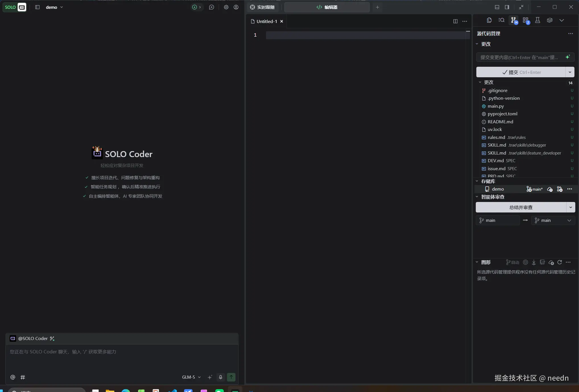Toggle the right side panel
Image resolution: width=579 pixels, height=392 pixels.
[507, 7]
